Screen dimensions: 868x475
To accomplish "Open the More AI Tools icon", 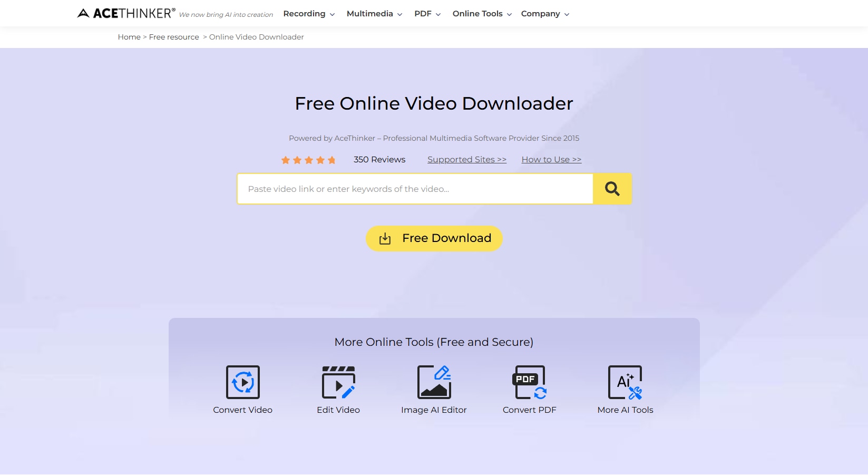I will tap(625, 382).
